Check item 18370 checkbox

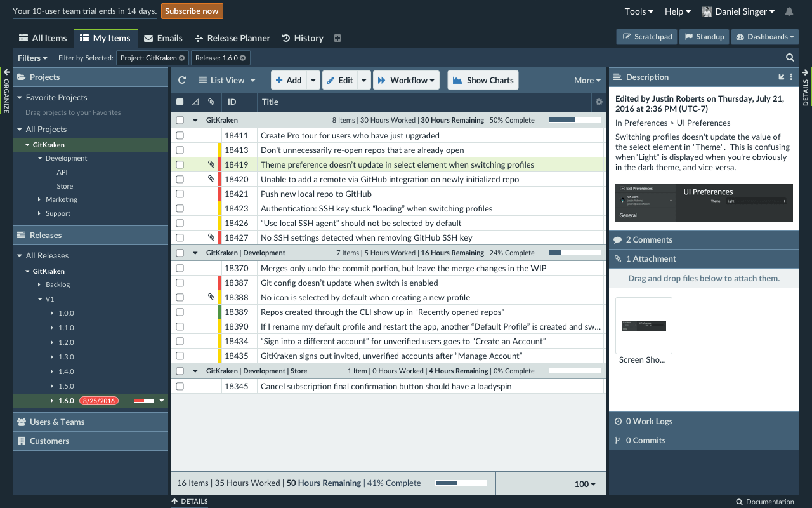pos(180,268)
